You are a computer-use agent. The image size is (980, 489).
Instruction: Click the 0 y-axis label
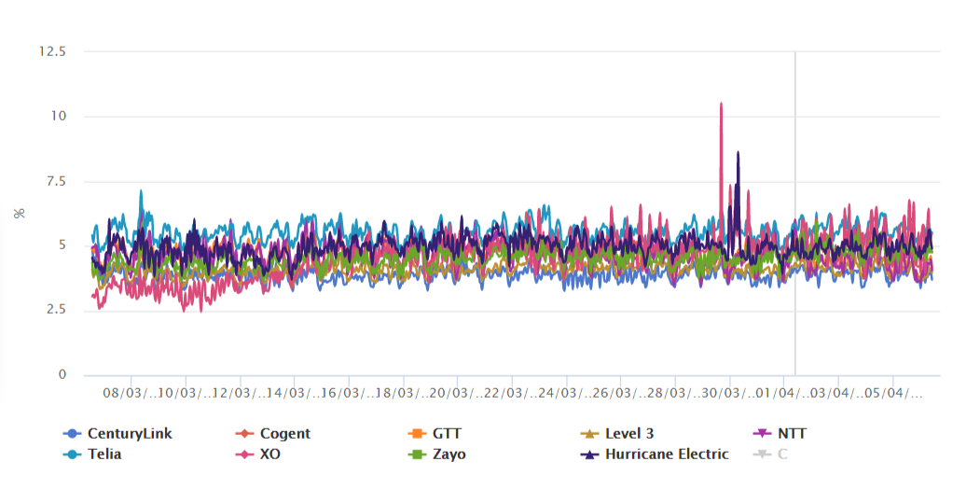[62, 375]
